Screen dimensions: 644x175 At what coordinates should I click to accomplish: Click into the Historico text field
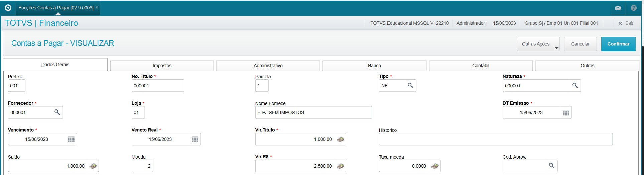tap(495, 139)
